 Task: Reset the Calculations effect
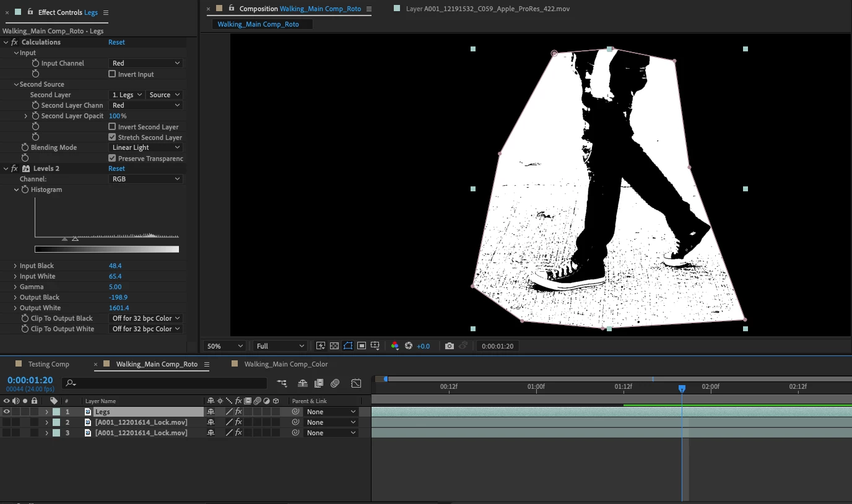tap(116, 42)
